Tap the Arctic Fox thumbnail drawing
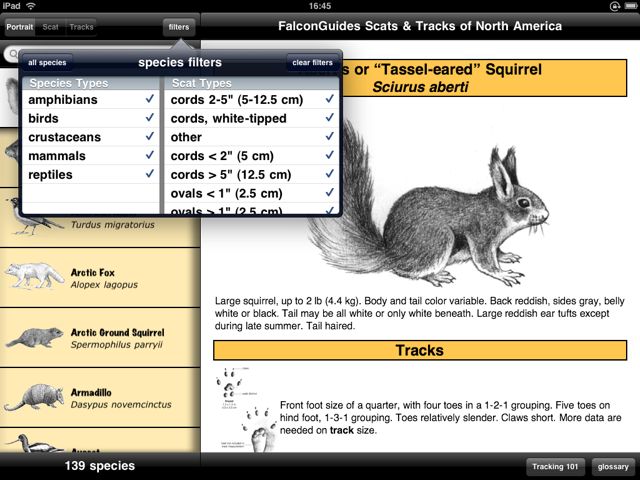The height and width of the screenshot is (480, 640). click(x=34, y=276)
